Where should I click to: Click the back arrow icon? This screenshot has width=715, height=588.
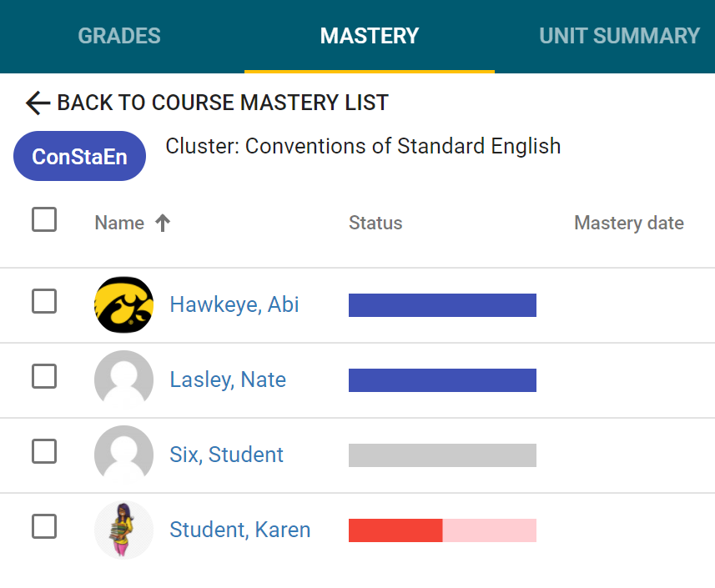click(38, 103)
